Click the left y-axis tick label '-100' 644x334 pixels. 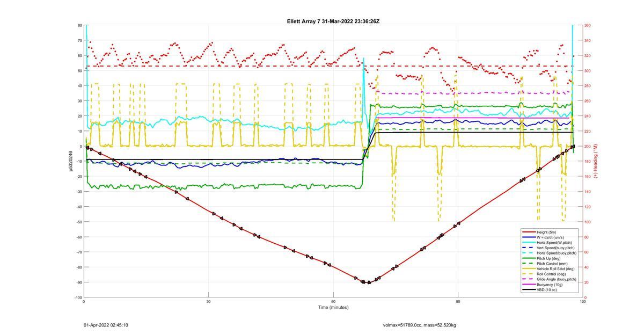78,297
